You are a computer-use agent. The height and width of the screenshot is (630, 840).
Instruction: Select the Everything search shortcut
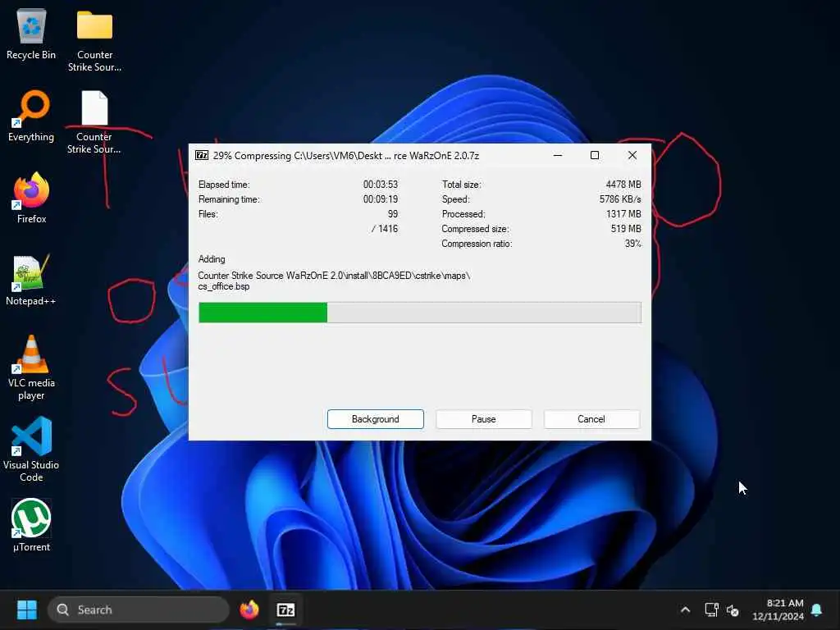[x=31, y=116]
